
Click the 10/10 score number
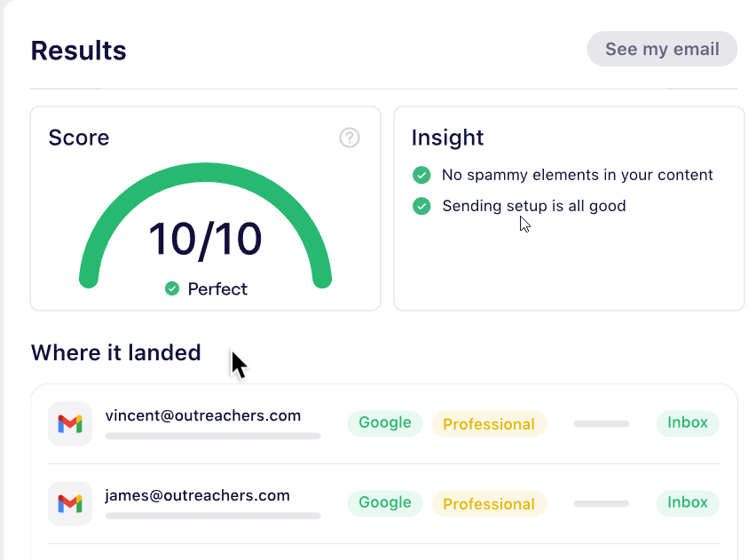pos(205,240)
